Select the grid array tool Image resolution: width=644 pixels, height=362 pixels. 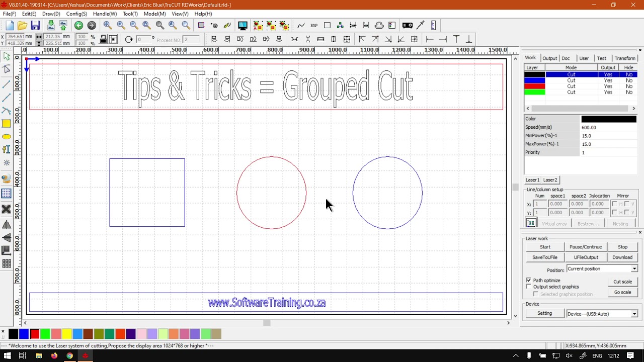point(7,194)
